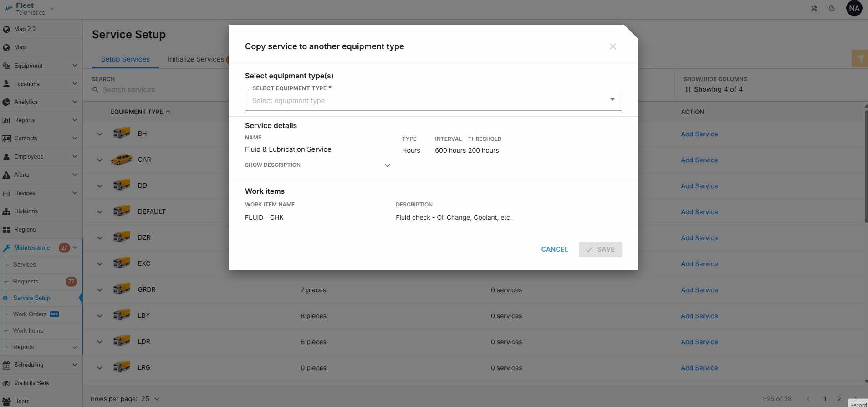Open the Map 2.0 globe icon
Viewport: 868px width, 407px height.
(6, 29)
